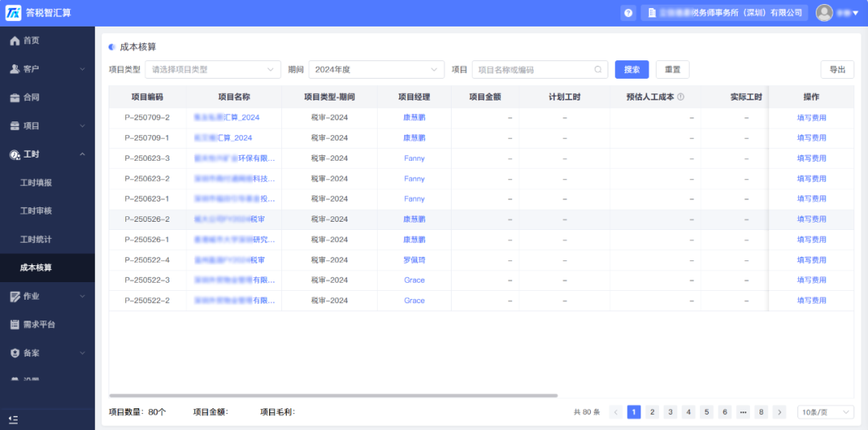Screen dimensions: 868x430
Task: Expand the 客户 sidebar menu
Action: 47,68
